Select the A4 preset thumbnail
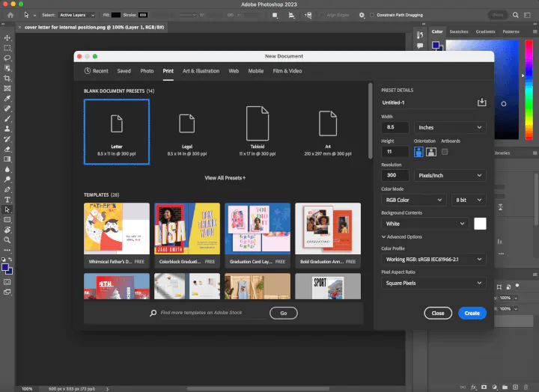This screenshot has height=392, width=539. [x=328, y=132]
